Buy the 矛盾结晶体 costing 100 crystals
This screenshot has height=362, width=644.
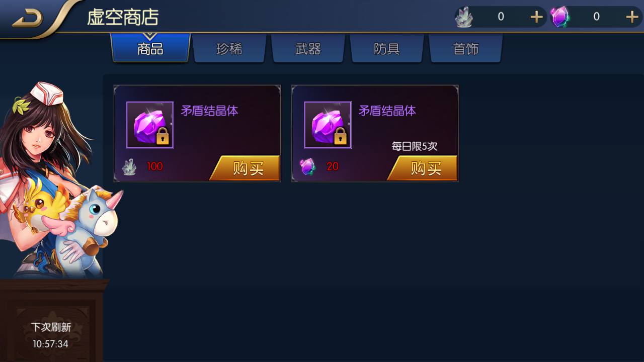[x=246, y=168]
